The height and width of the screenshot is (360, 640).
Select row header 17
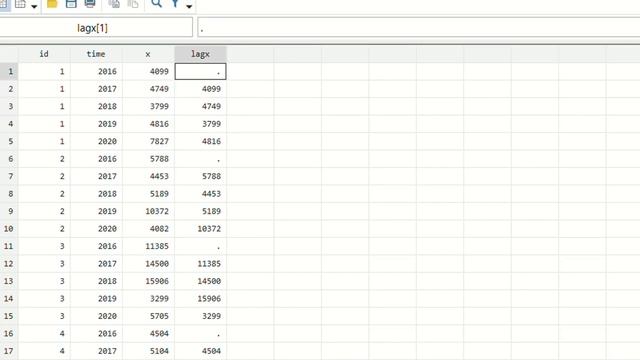pyautogui.click(x=9, y=351)
